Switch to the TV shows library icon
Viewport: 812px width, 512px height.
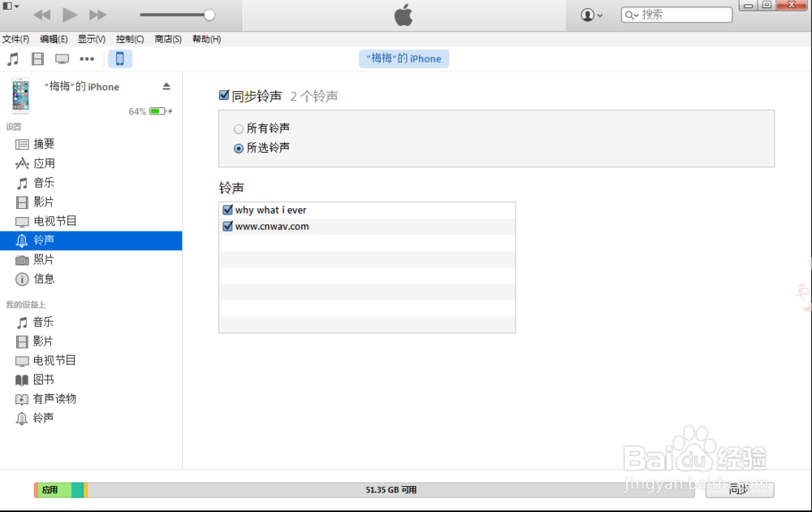pyautogui.click(x=63, y=59)
